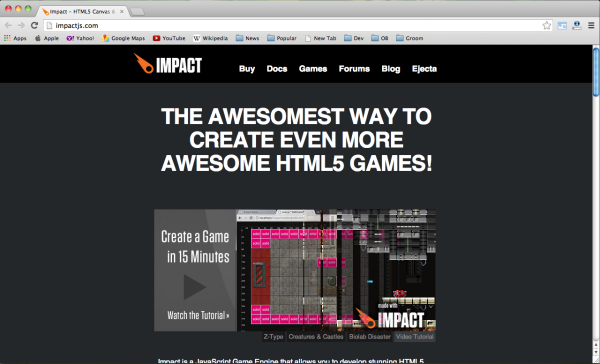Go forward with the browser forward arrow

pyautogui.click(x=21, y=25)
